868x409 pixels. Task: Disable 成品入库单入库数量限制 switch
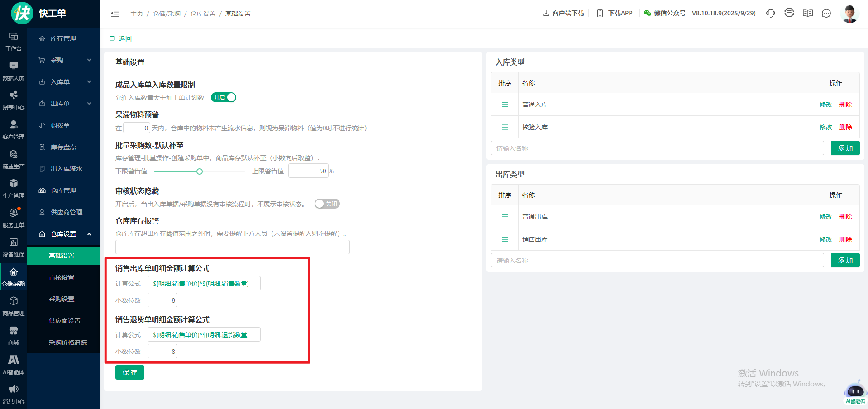224,97
